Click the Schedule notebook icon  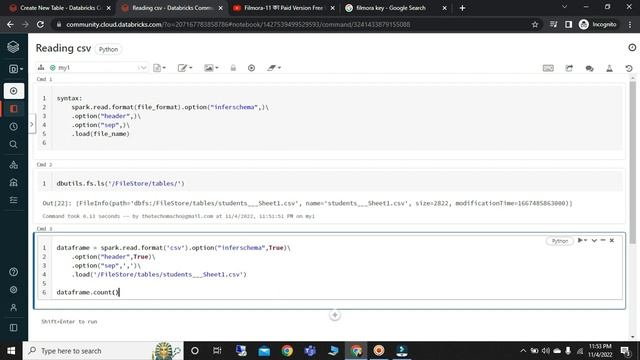coord(569,68)
